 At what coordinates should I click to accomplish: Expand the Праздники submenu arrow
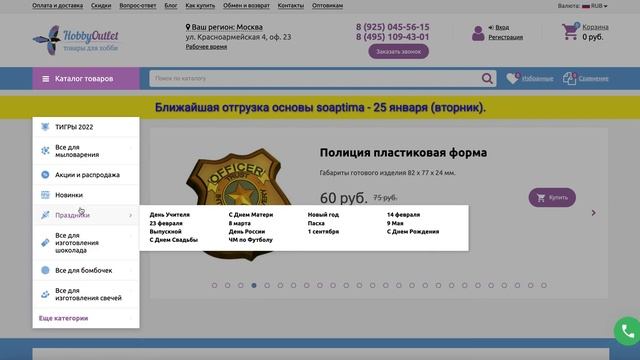coord(131,215)
